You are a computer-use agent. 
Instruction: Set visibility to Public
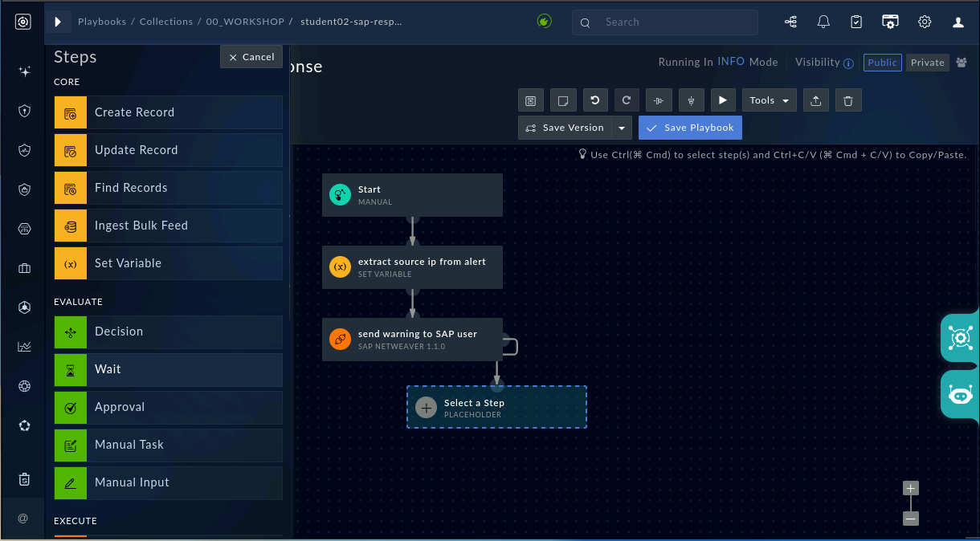(882, 63)
